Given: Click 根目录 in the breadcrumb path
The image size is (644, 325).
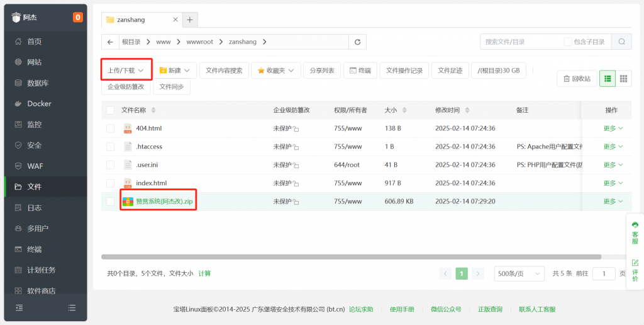Looking at the screenshot, I should click(131, 42).
